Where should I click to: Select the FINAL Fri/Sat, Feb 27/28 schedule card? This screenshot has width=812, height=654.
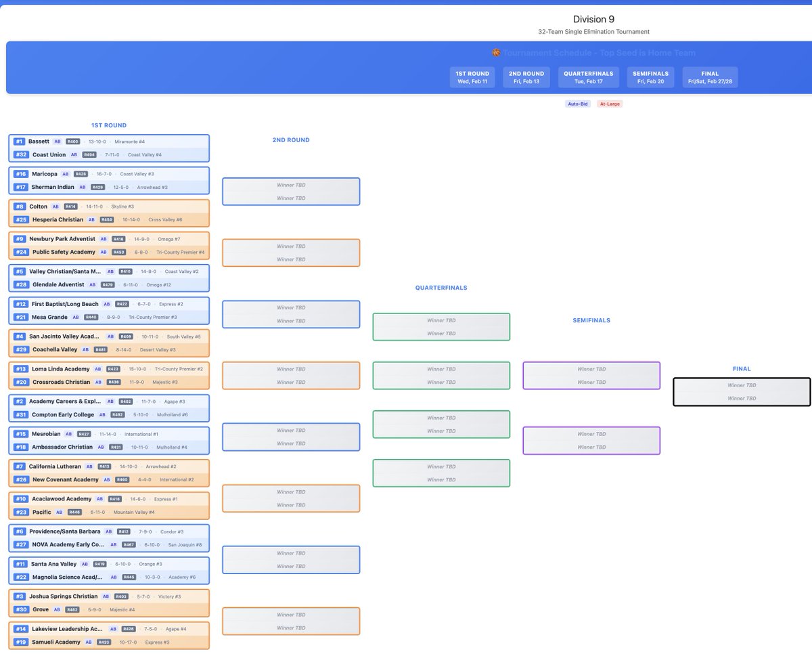point(710,77)
